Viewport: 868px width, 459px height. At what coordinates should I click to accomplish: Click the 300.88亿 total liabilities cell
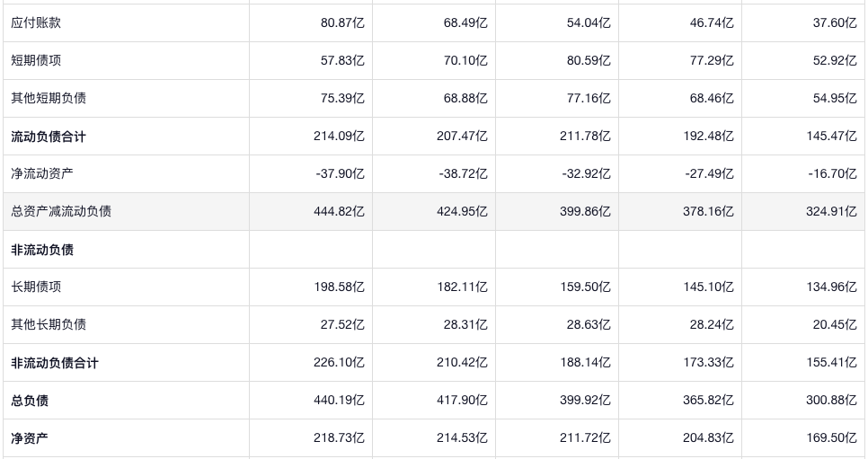coord(831,401)
